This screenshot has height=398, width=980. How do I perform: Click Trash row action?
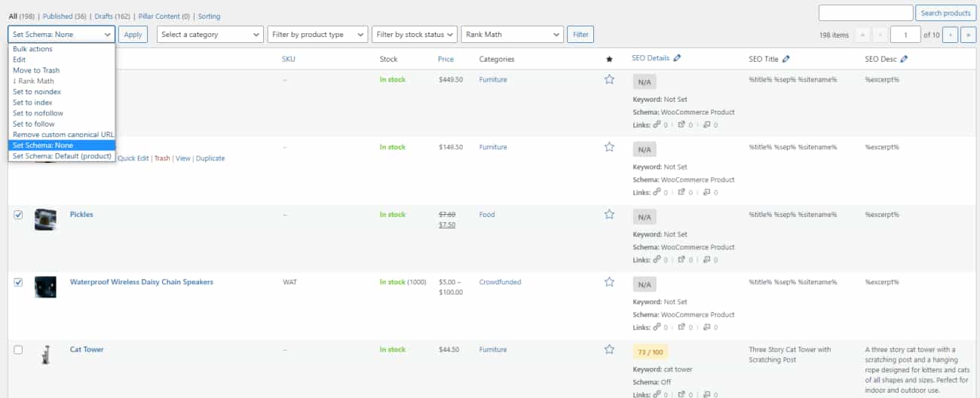(x=162, y=158)
